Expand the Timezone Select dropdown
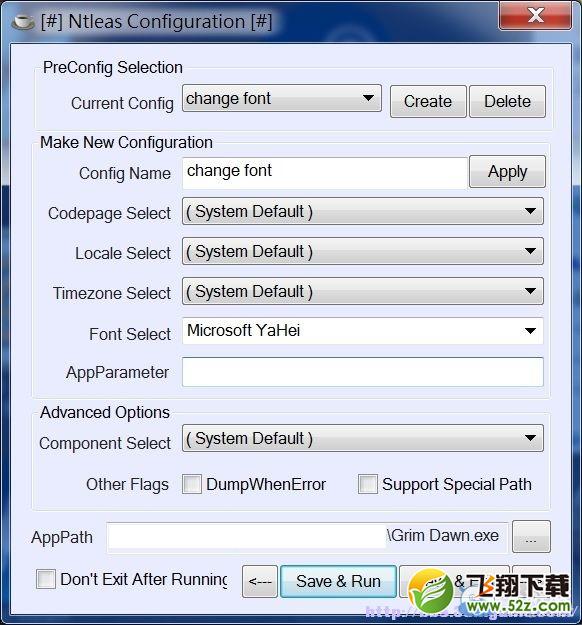The height and width of the screenshot is (625, 582). point(363,291)
